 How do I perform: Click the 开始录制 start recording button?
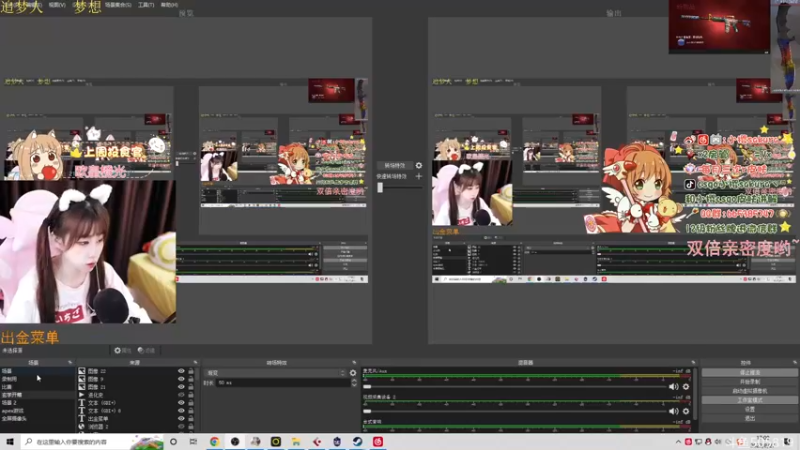(749, 382)
